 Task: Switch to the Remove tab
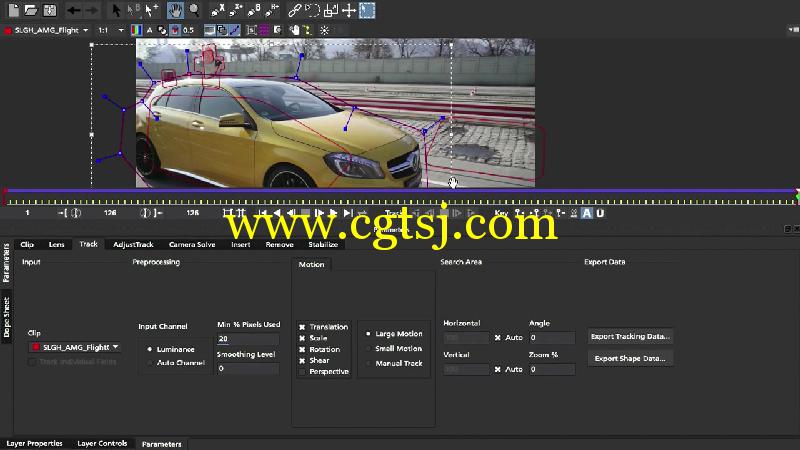click(280, 244)
